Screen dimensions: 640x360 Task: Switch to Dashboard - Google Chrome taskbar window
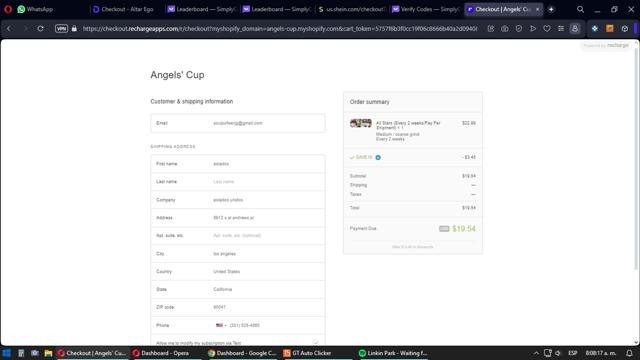tap(242, 353)
